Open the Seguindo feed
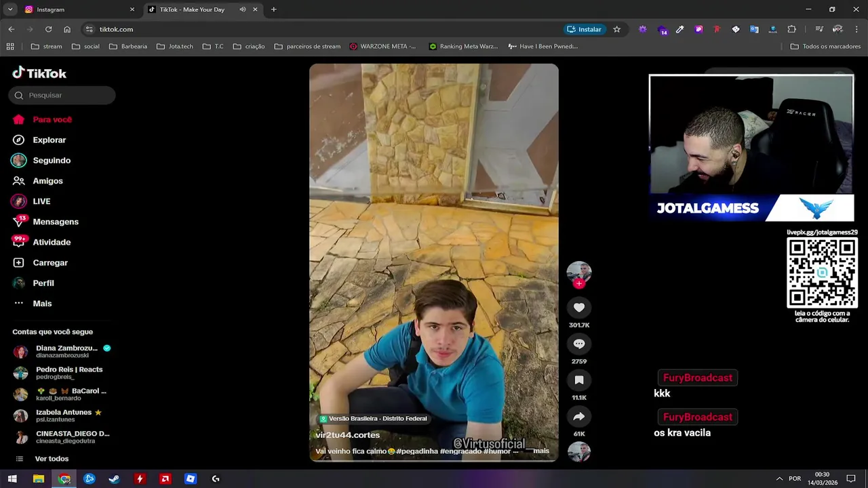 pos(42,161)
